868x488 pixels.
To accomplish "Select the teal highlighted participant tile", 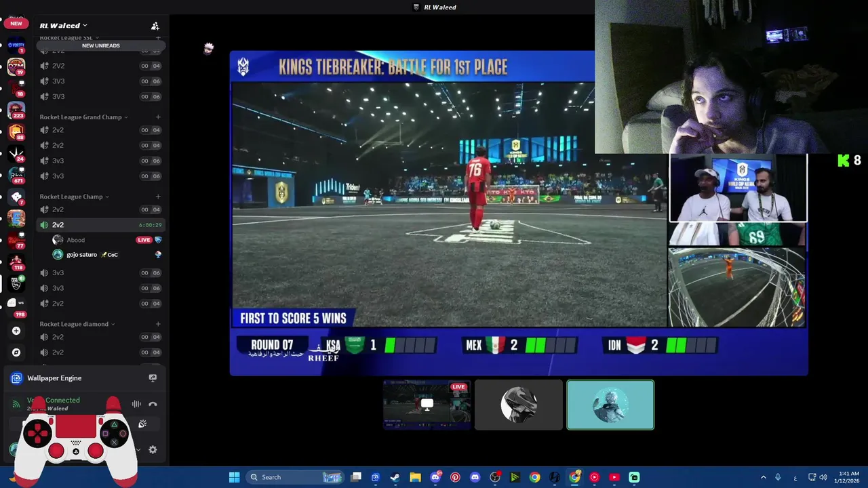I will click(x=610, y=405).
